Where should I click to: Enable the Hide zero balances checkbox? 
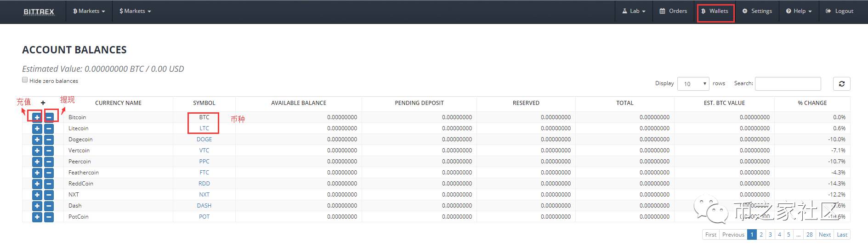point(25,80)
